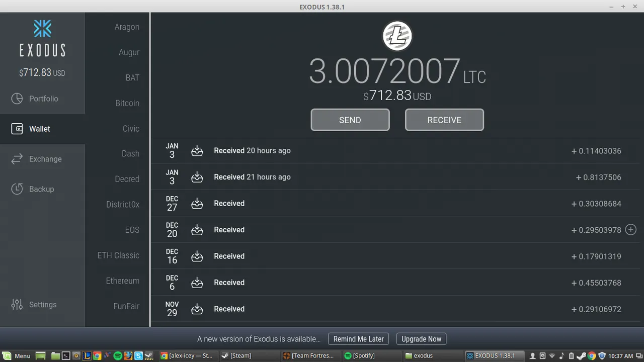Select Ethereum in asset list
Screen dimensions: 644x362
point(123,281)
